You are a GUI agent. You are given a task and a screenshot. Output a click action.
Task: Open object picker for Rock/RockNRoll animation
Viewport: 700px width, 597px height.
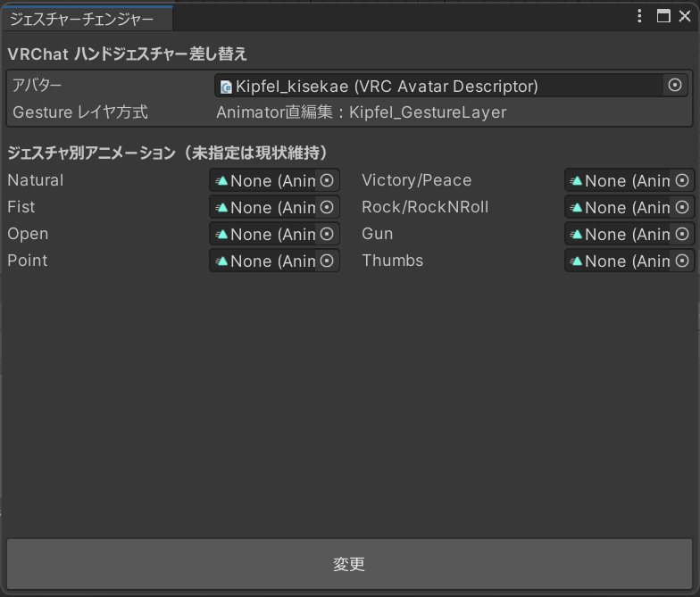click(682, 207)
